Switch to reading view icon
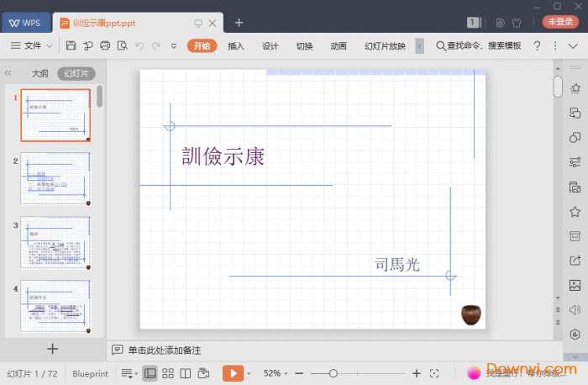Screen dimensions: 588x385 186,373
